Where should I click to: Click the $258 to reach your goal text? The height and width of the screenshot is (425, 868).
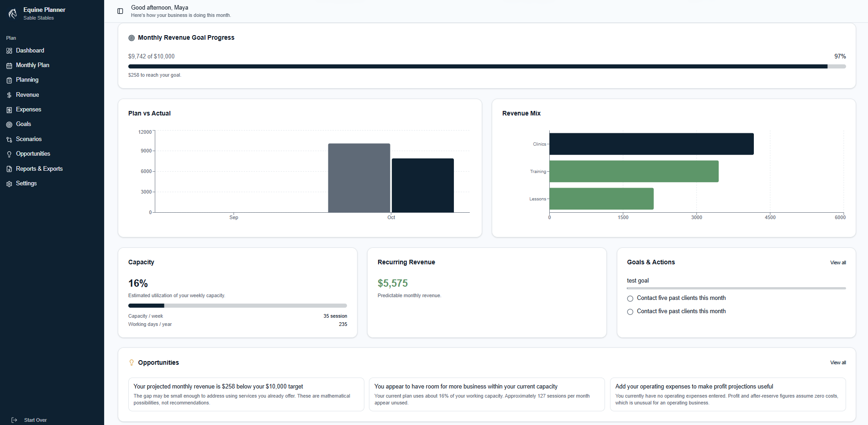pos(155,75)
